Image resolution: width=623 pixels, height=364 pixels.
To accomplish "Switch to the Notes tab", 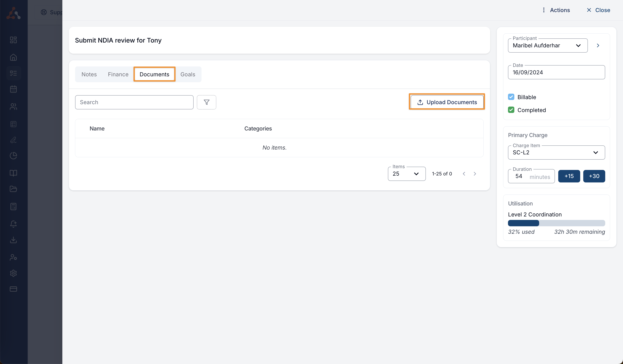I will (x=89, y=74).
